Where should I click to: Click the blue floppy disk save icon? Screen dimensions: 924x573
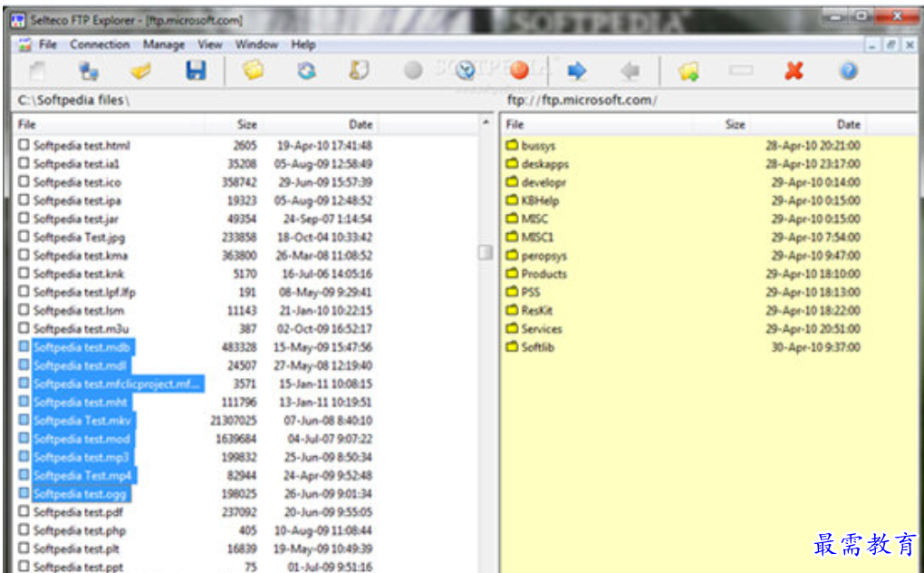click(x=196, y=71)
